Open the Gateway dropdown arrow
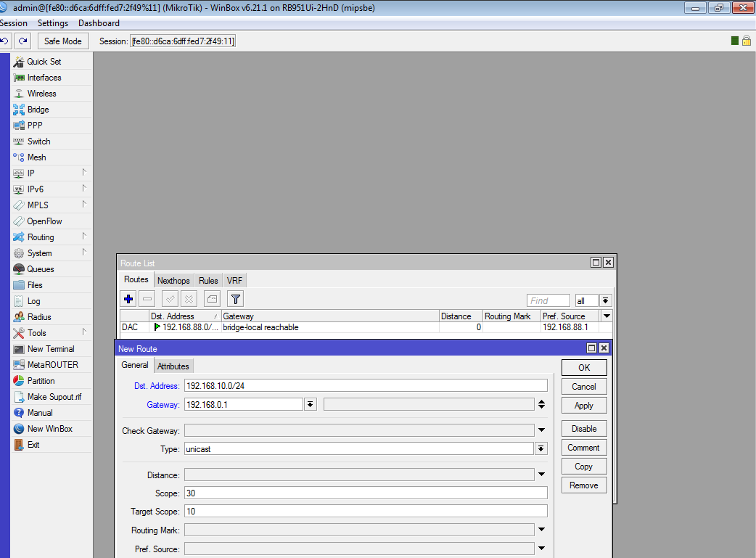The height and width of the screenshot is (558, 756). (311, 405)
